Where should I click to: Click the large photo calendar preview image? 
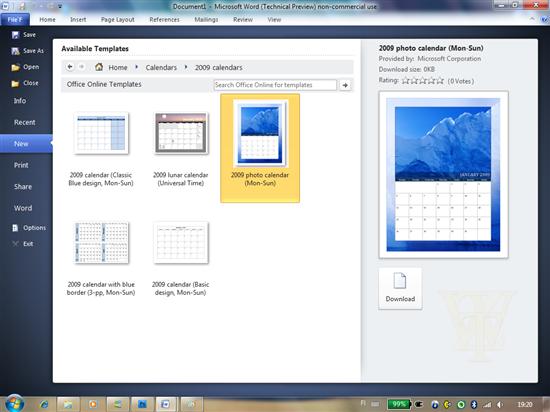tap(443, 175)
